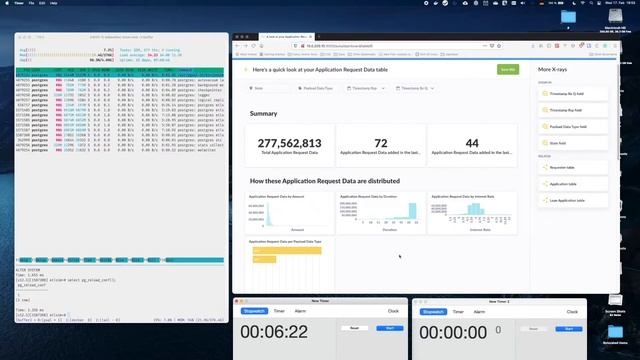Click the Payload Data Type filter field
The image size is (640, 360).
coord(316,88)
